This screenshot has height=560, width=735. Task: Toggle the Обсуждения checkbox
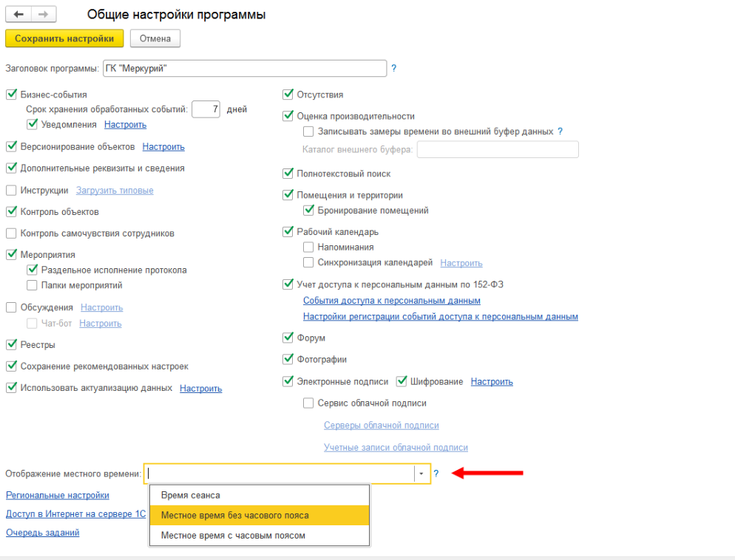[11, 307]
